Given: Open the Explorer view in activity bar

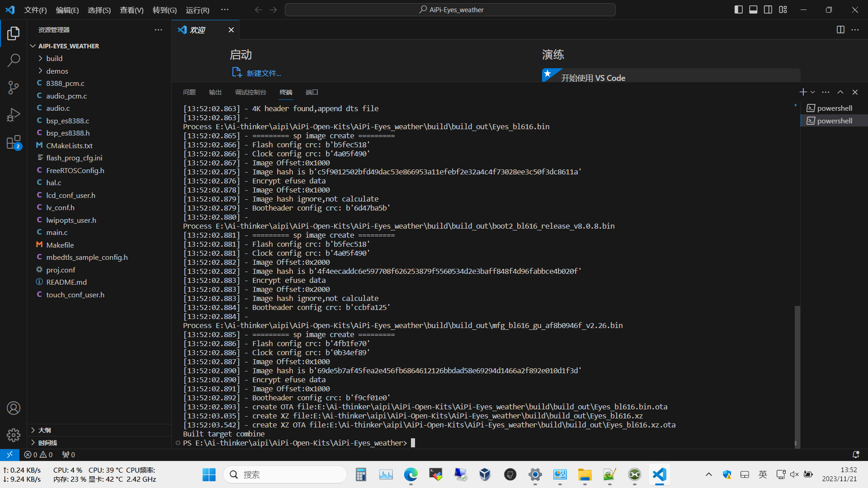Looking at the screenshot, I should (14, 33).
